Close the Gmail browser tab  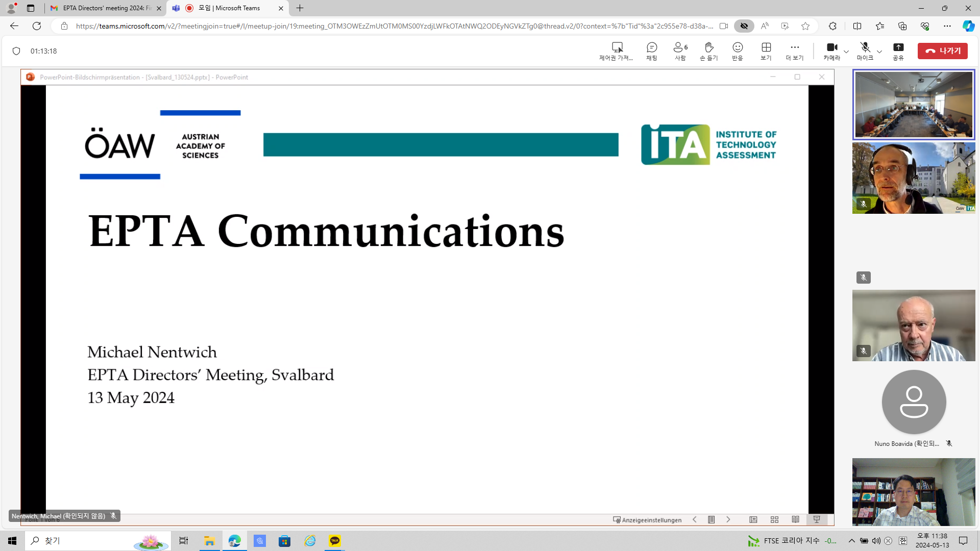tap(159, 8)
